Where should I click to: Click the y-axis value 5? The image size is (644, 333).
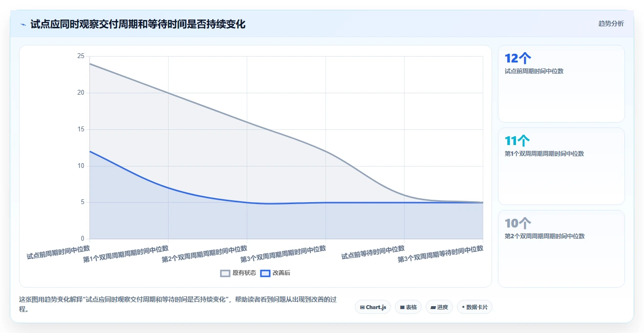83,202
